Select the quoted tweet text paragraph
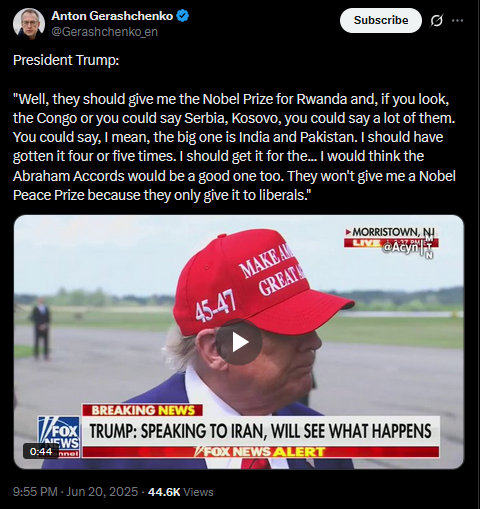480x509 pixels. (234, 147)
